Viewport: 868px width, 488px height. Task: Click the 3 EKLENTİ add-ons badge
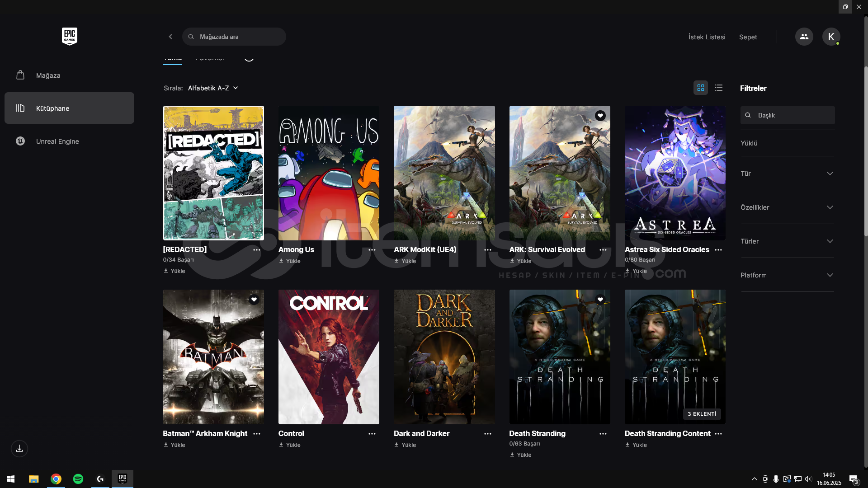702,414
